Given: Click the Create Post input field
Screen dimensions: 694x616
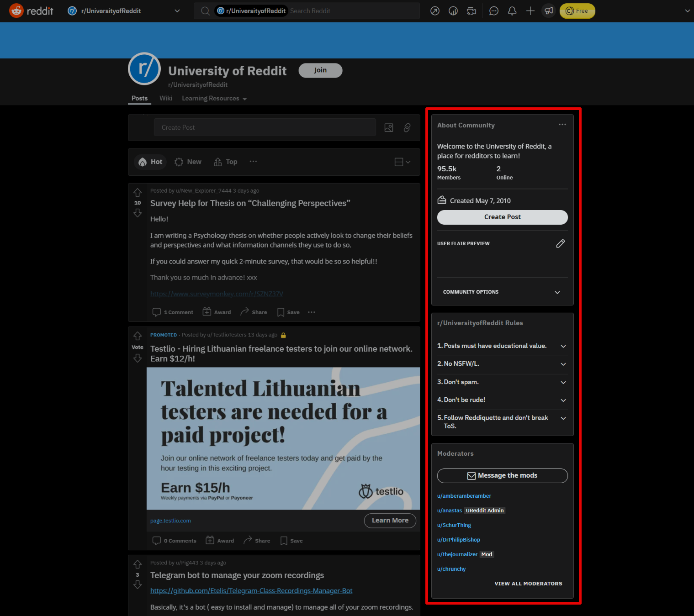Looking at the screenshot, I should (265, 127).
